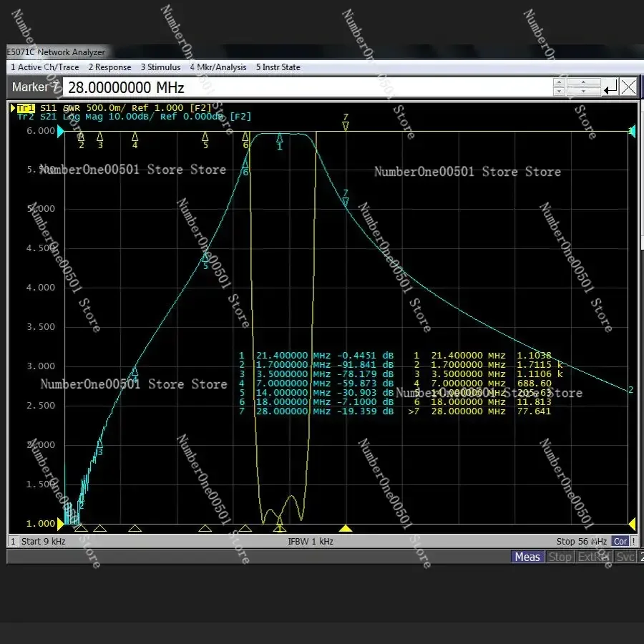This screenshot has width=644, height=644.
Task: Click the yellow marker 5 at top of plot
Action: click(205, 140)
